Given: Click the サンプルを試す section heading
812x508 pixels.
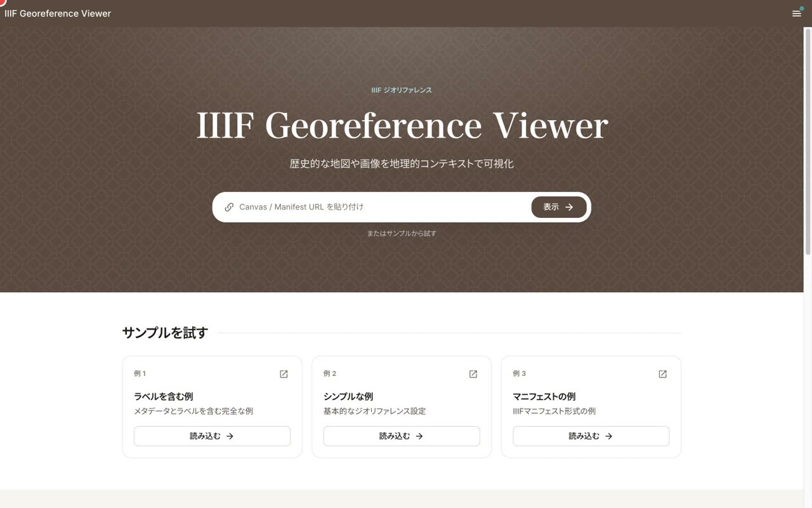Looking at the screenshot, I should click(165, 333).
